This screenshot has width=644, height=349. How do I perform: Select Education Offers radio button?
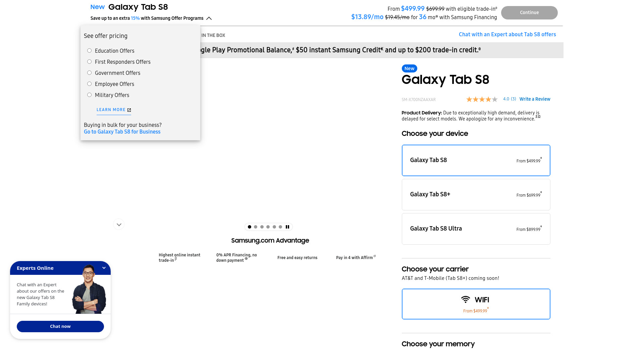pos(89,51)
